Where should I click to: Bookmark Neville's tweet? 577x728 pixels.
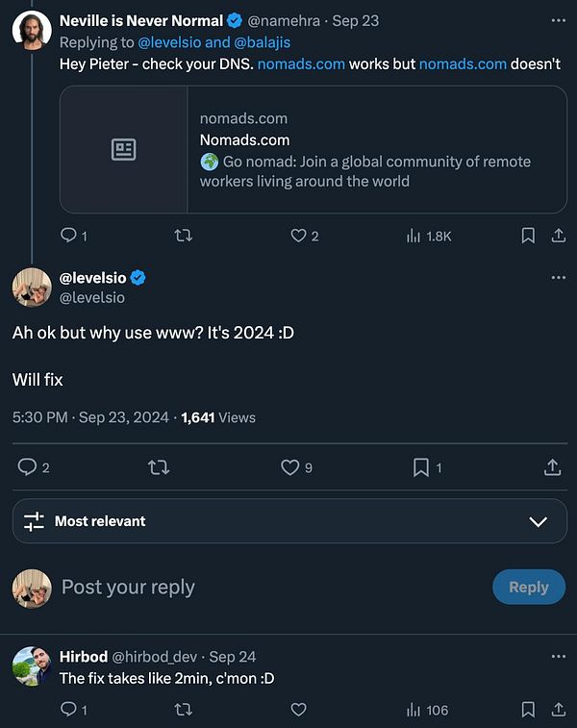coord(528,236)
